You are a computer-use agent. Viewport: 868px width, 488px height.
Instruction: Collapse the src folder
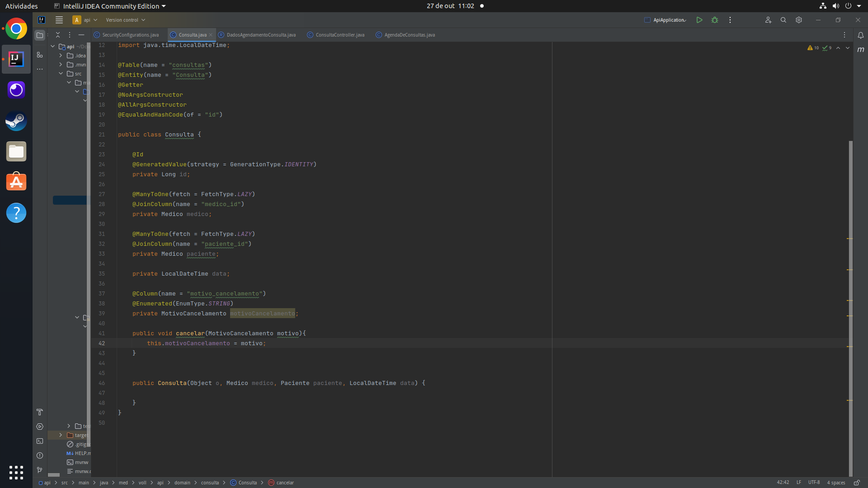61,74
